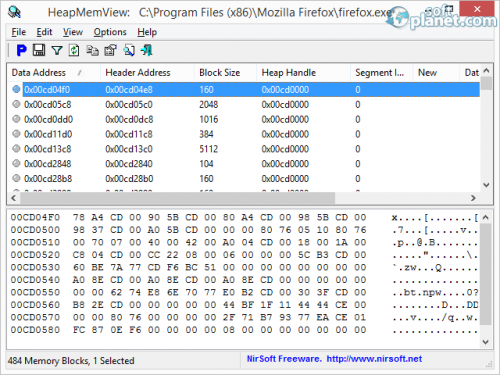The width and height of the screenshot is (500, 375).
Task: Click hex line address 00CD04F0
Action: click(35, 218)
